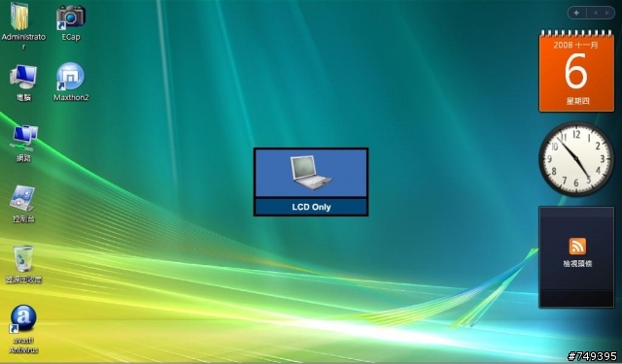This screenshot has height=364, width=622.
Task: Select the 電腦 computer desktop icon
Action: 23,77
